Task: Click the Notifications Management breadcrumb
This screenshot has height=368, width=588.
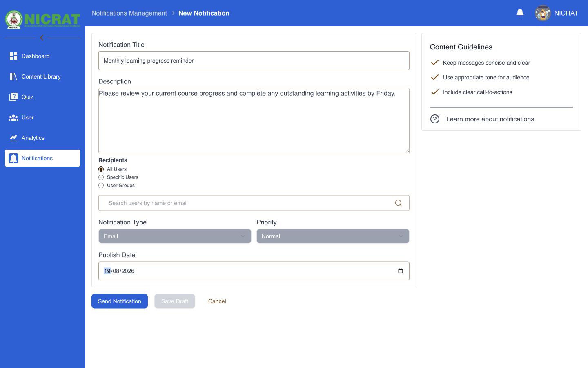Action: 129,13
